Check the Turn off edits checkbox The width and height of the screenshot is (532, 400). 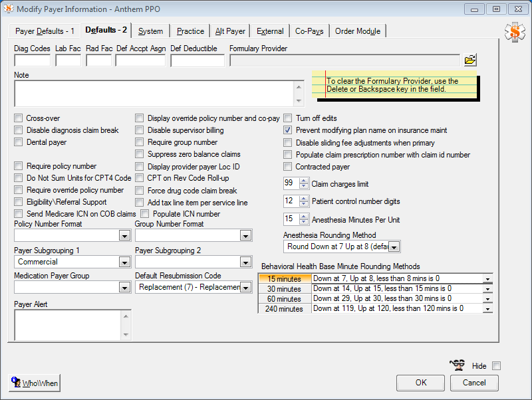287,118
